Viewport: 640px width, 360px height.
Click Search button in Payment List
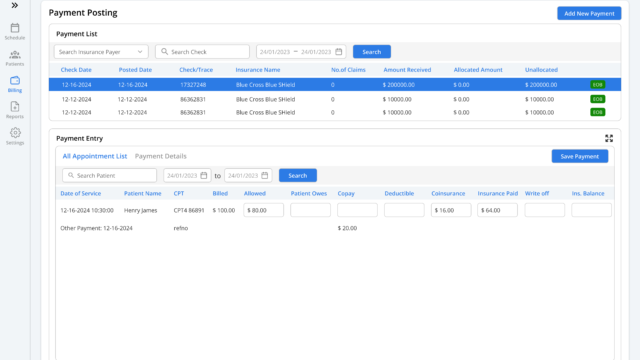coord(371,52)
